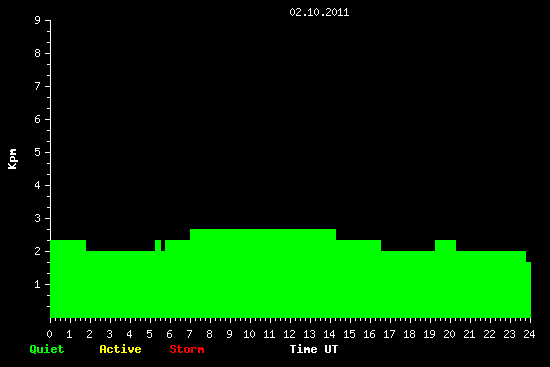Viewport: 550px width, 367px height.
Task: Click the hour 0 tick label
Action: pyautogui.click(x=49, y=334)
